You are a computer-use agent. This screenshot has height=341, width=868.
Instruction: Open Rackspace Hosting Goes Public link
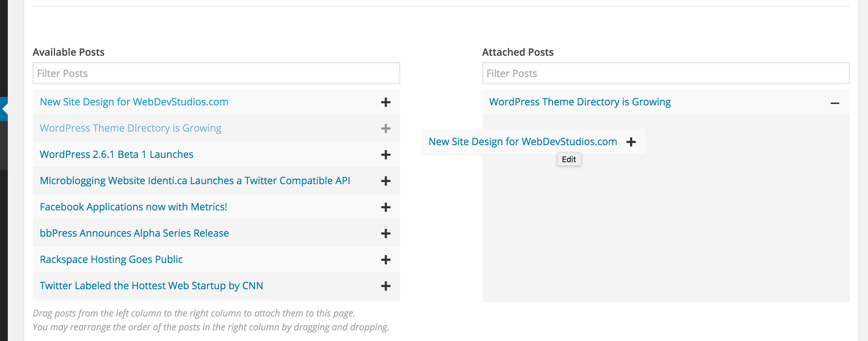point(111,259)
